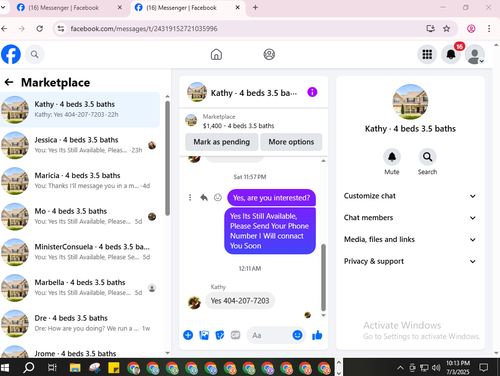The width and height of the screenshot is (500, 376).
Task: Click Marketplace listing $1,400 - 4 beds 3.5 baths
Action: click(x=238, y=126)
